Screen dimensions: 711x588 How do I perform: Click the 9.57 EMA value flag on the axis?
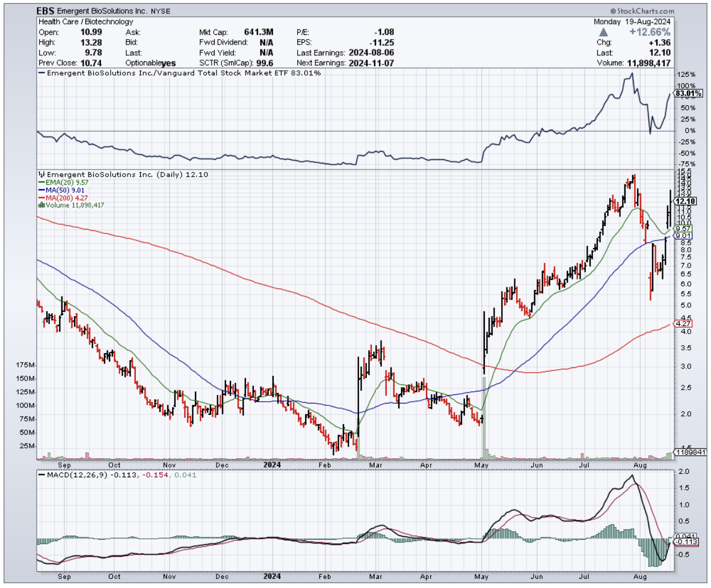682,229
